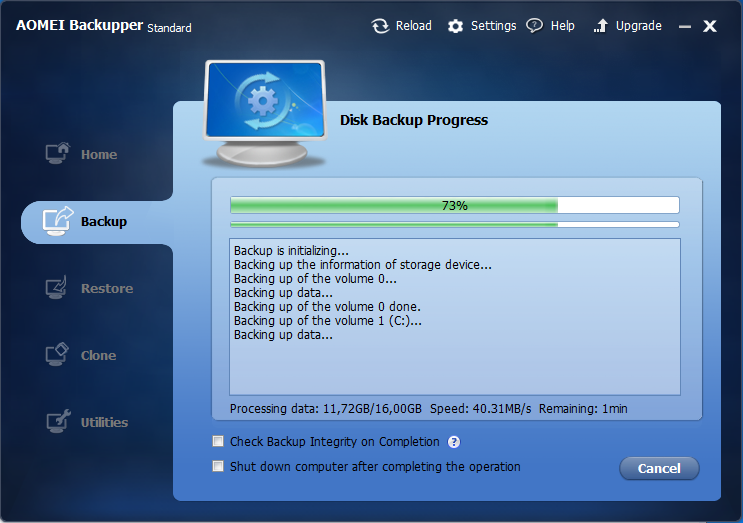Click the 'Backup is initializing...' log line

tap(291, 251)
